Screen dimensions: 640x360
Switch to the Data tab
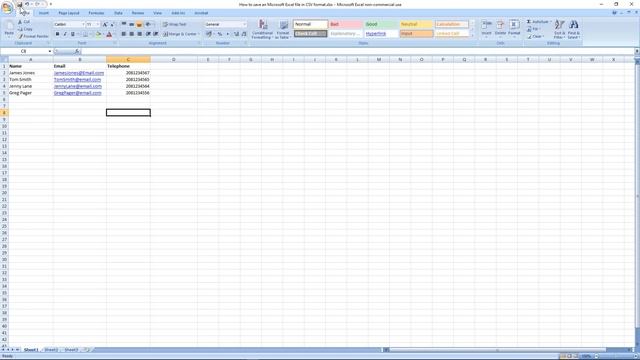[118, 13]
